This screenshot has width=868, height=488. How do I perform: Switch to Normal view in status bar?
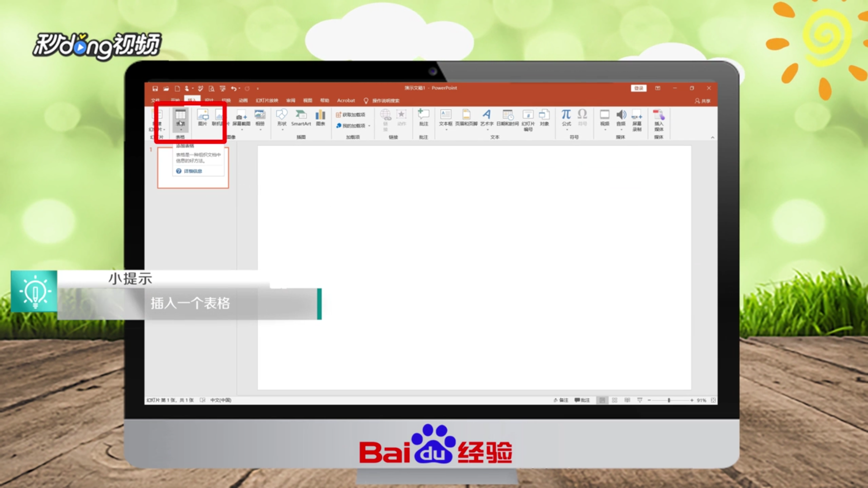click(602, 400)
